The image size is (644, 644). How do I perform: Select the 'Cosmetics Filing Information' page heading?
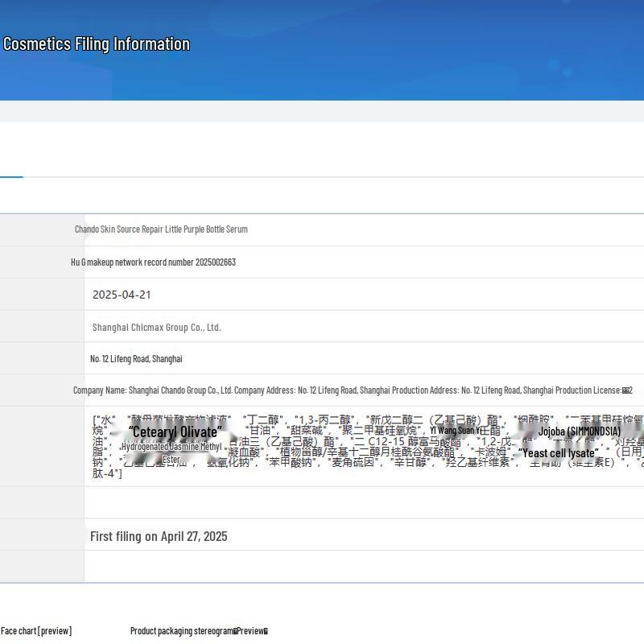pyautogui.click(x=97, y=44)
